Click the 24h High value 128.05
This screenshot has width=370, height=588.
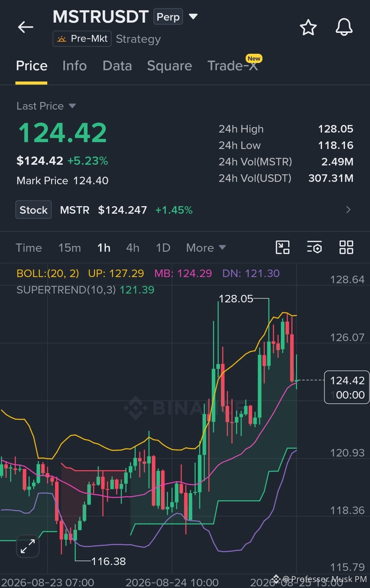point(335,129)
